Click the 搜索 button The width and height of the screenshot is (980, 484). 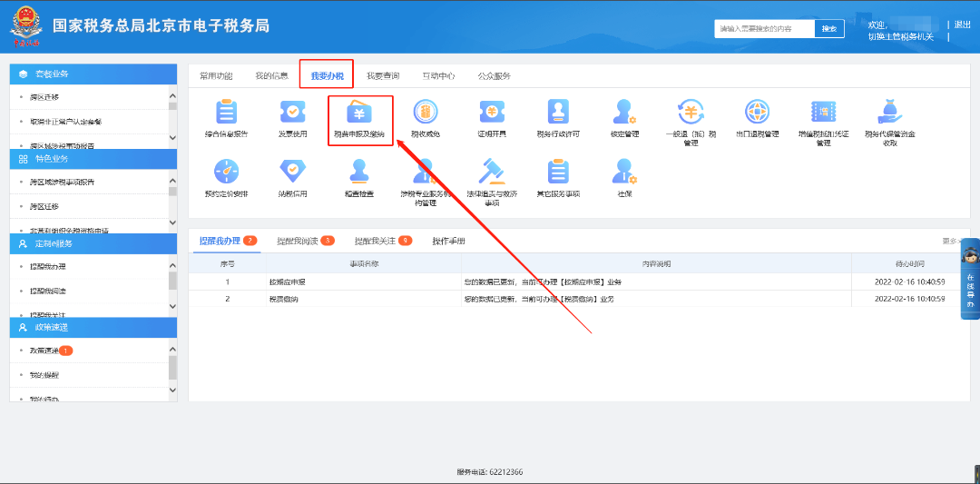[828, 29]
